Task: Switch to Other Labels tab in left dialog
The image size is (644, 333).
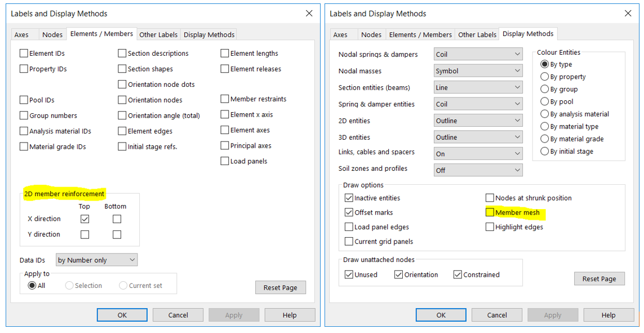Action: [x=158, y=34]
